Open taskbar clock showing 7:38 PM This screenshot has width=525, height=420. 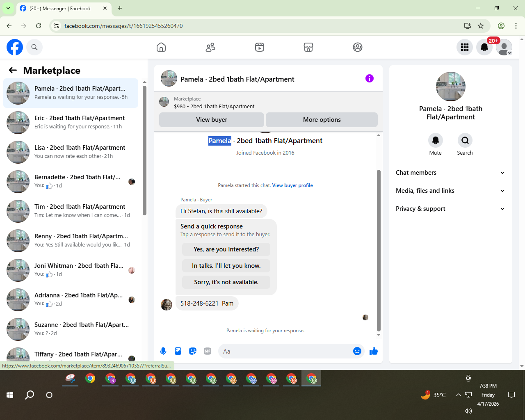(488, 395)
